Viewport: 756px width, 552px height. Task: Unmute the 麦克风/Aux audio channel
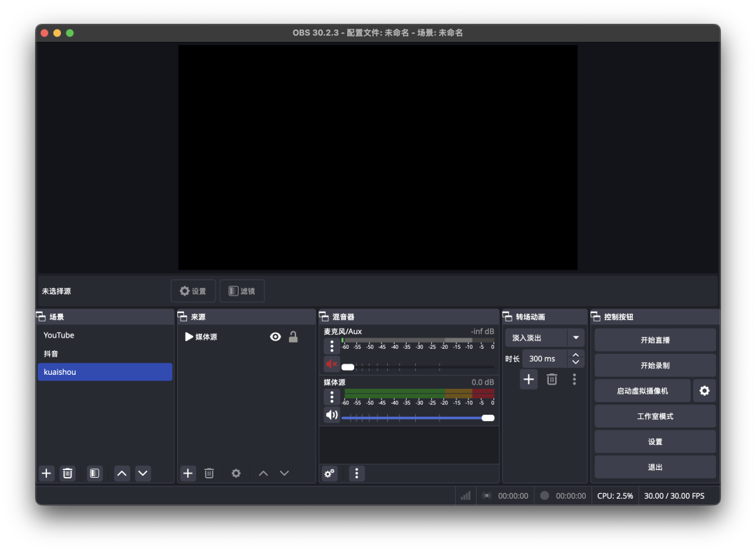click(x=331, y=364)
